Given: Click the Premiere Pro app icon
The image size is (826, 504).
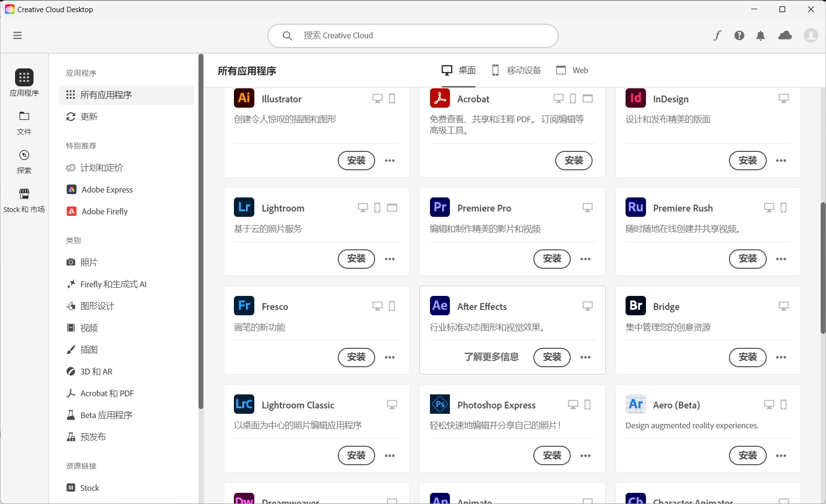Looking at the screenshot, I should [x=440, y=207].
